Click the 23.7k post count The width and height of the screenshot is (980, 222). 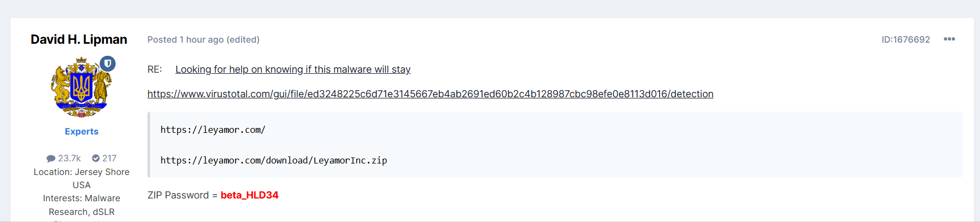70,159
